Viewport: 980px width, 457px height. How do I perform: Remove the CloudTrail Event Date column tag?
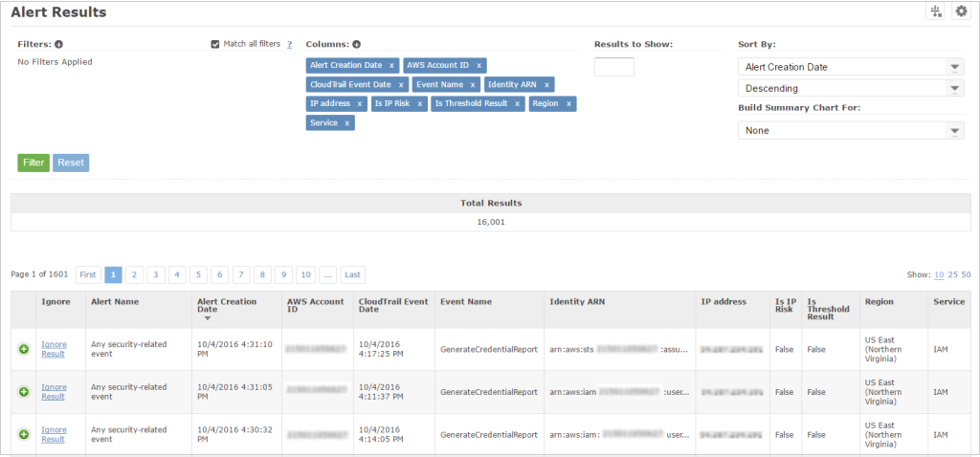(x=401, y=85)
